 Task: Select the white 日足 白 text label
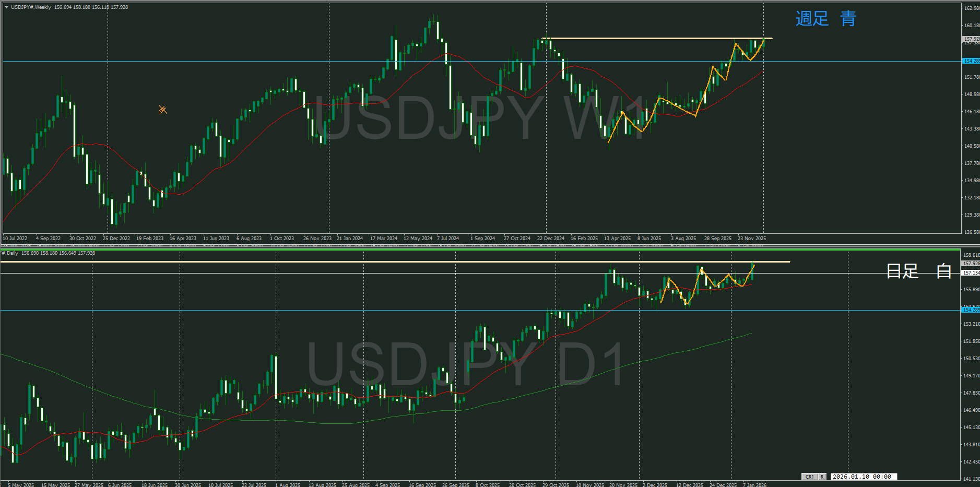(918, 271)
